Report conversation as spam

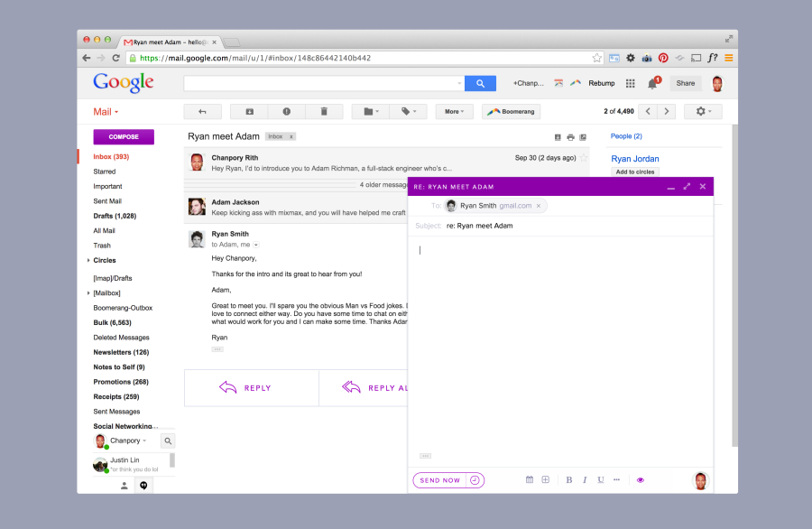[x=286, y=111]
